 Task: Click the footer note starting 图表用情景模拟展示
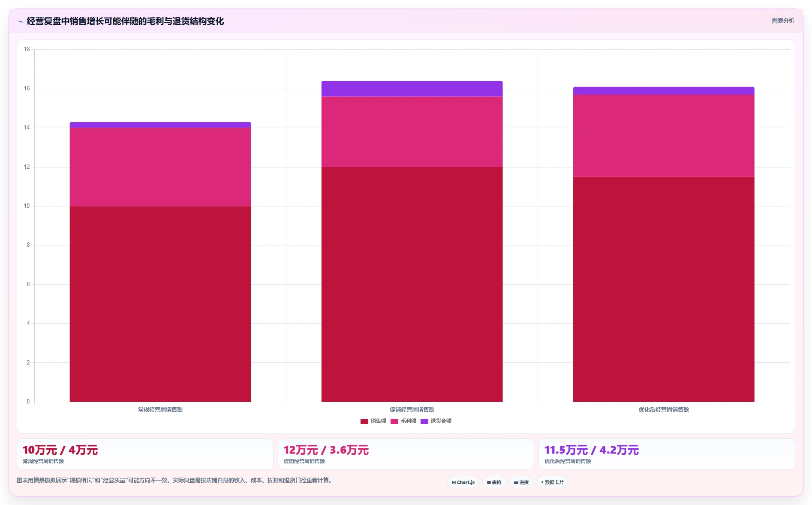(x=174, y=480)
